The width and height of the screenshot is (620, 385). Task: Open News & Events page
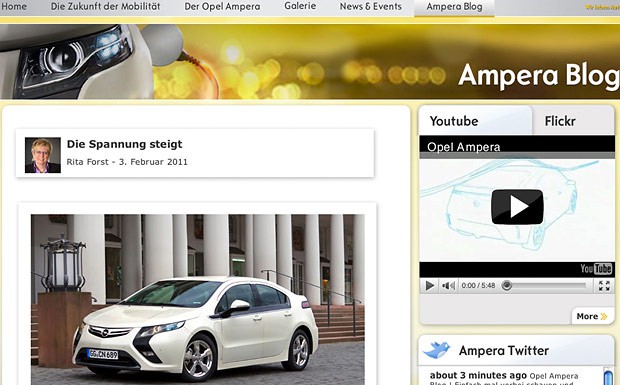tap(370, 7)
